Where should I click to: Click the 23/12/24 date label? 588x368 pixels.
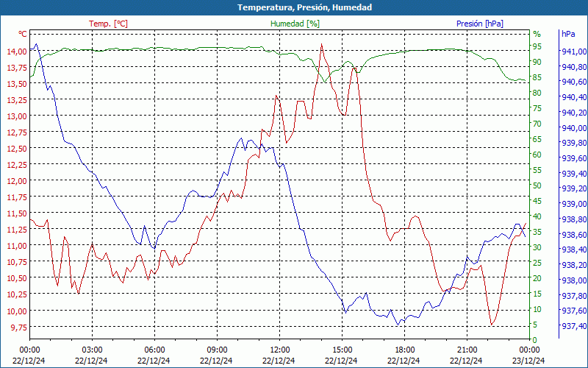(x=528, y=361)
